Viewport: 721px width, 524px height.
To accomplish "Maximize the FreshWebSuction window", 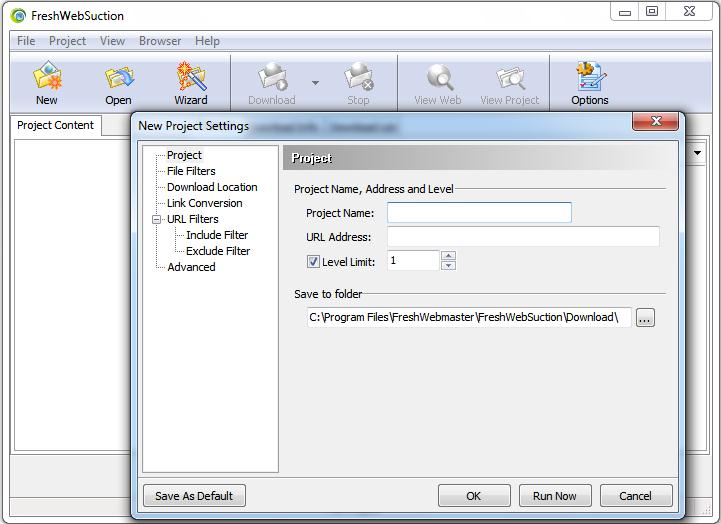I will pyautogui.click(x=652, y=12).
